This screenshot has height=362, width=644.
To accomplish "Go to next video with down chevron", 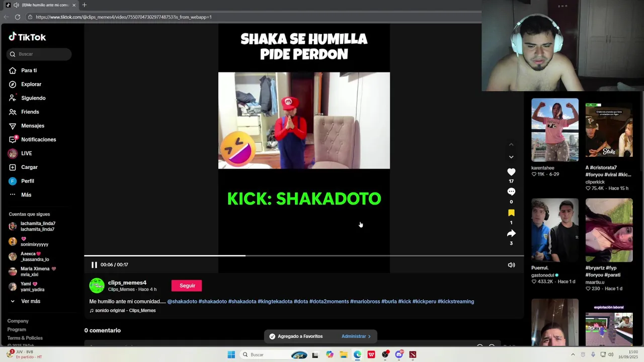I will (511, 157).
